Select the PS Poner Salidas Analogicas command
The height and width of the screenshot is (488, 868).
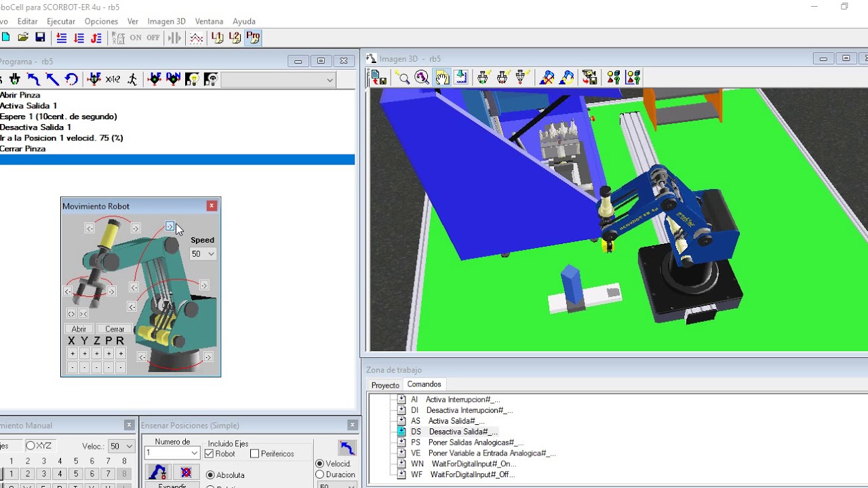468,443
